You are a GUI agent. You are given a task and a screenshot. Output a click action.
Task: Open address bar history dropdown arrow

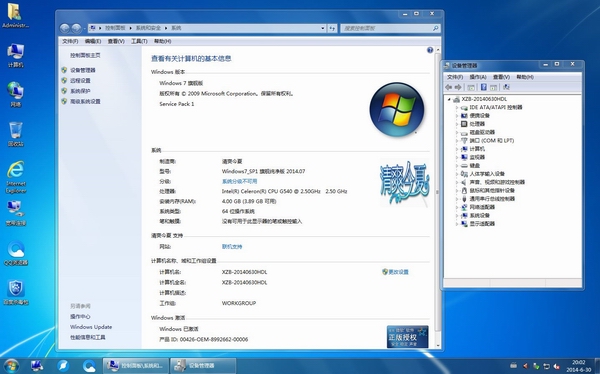tap(323, 28)
